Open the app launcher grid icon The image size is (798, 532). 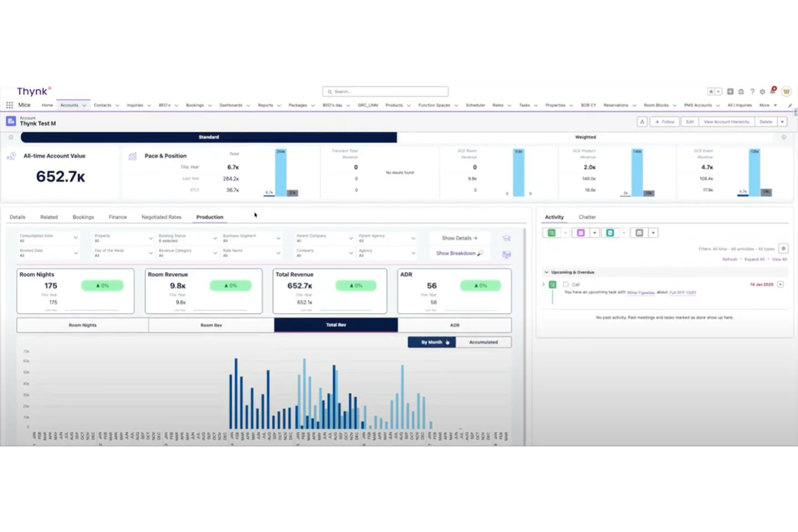coord(9,105)
